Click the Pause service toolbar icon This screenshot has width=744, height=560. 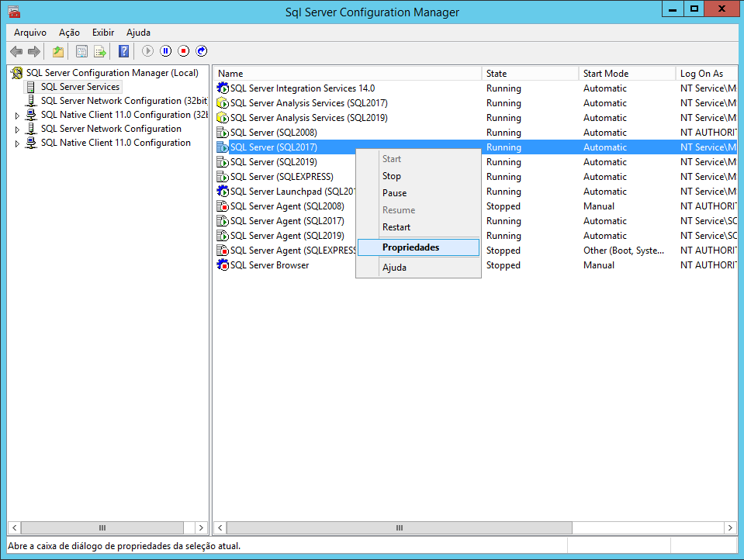click(x=165, y=50)
